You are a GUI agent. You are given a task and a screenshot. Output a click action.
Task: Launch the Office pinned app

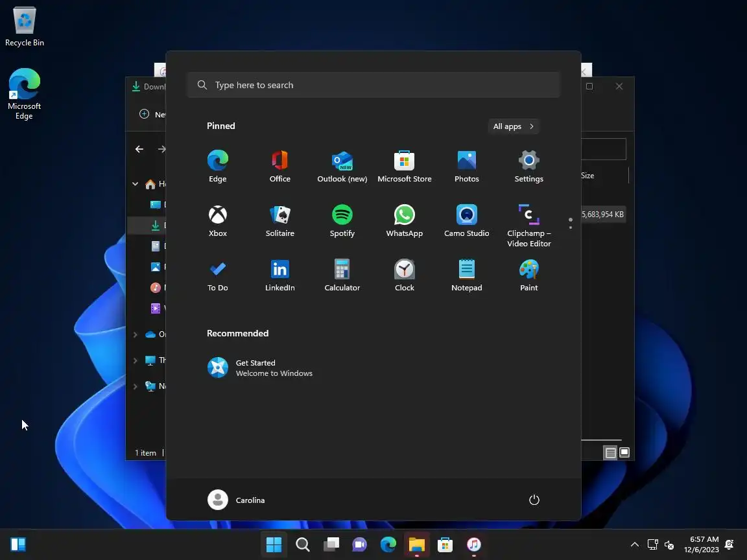pos(279,166)
